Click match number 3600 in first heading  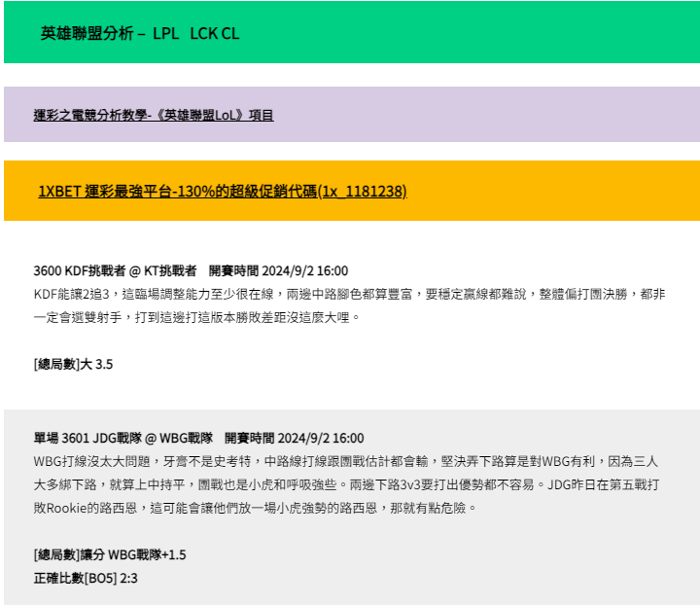click(x=47, y=270)
